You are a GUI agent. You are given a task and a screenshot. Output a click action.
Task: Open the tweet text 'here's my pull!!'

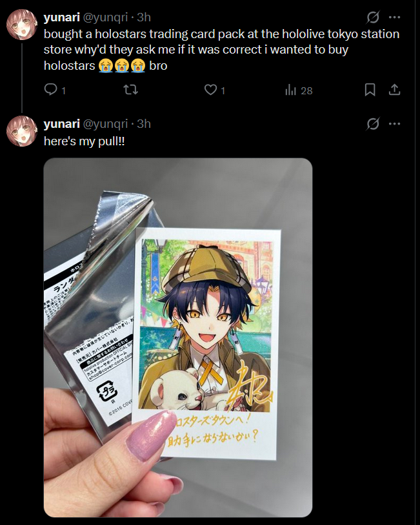click(85, 141)
